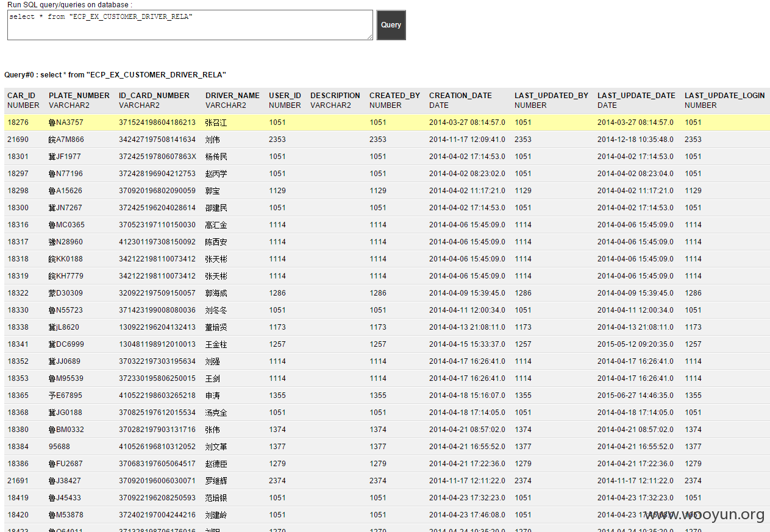Click plate number 皖KH7779
This screenshot has width=770, height=532.
66,276
